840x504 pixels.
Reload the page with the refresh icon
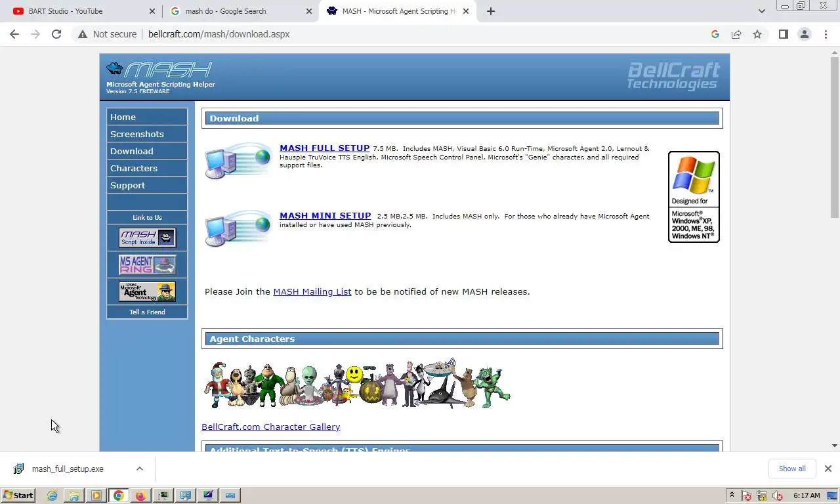coord(56,34)
